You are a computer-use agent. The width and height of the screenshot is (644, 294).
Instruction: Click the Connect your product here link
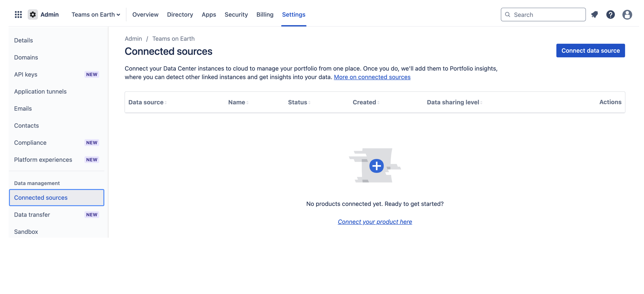(375, 222)
